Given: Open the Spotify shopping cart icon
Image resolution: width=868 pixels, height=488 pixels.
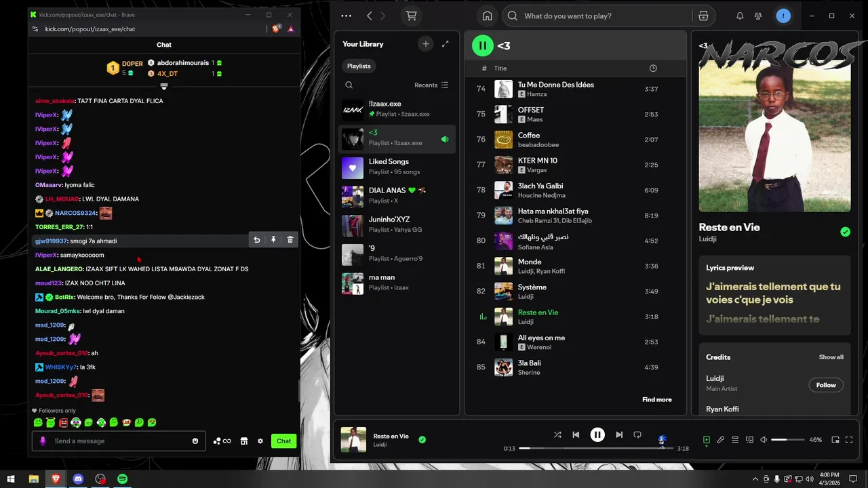Looking at the screenshot, I should [x=411, y=16].
